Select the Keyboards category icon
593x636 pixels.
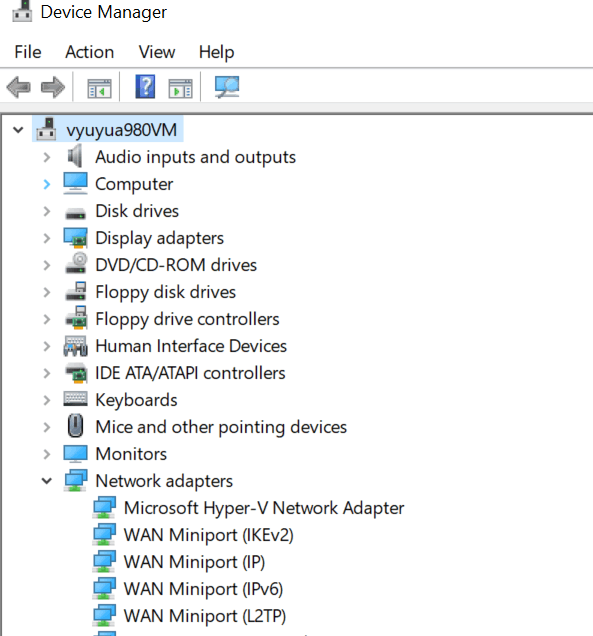[x=75, y=400]
